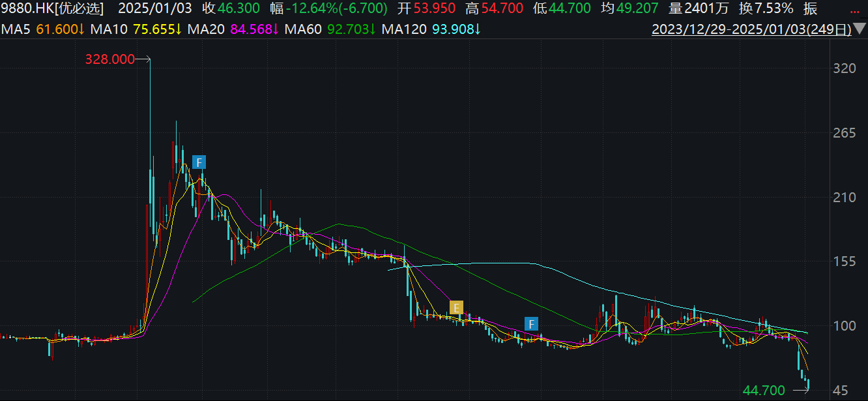The image size is (868, 401).
Task: Click the 2023/12/29-2025/01/03(249日) date range link
Action: pos(752,30)
